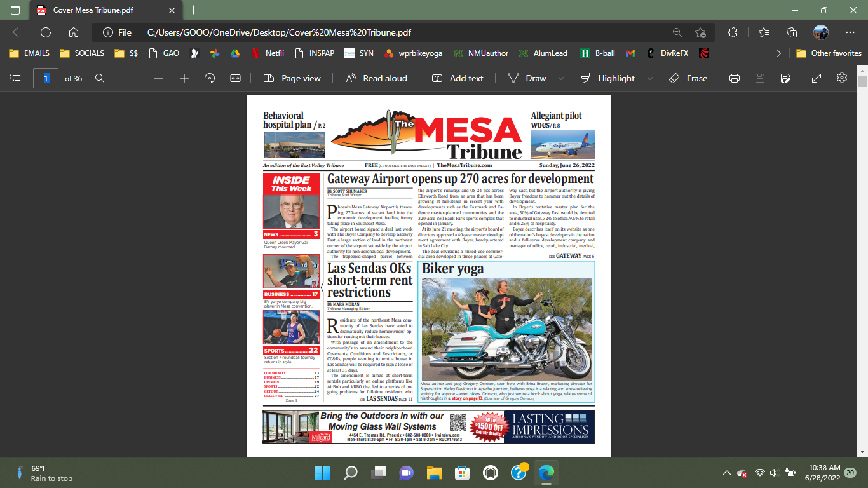
Task: Rotate the PDF page
Action: point(210,78)
